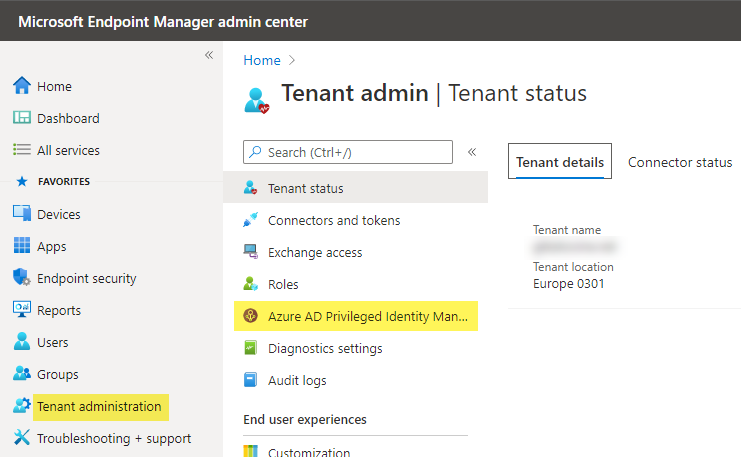The height and width of the screenshot is (457, 741).
Task: Open Tenant status menu item
Action: coord(355,188)
